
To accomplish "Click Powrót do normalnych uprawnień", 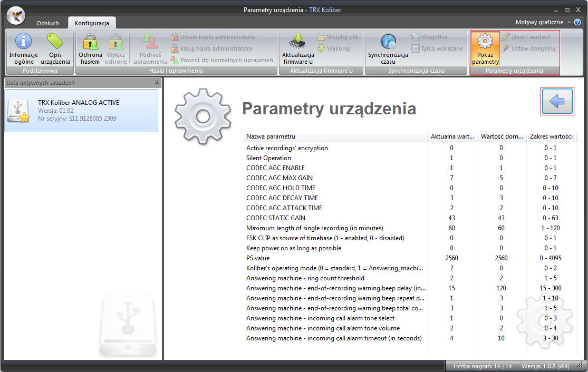I will click(221, 60).
